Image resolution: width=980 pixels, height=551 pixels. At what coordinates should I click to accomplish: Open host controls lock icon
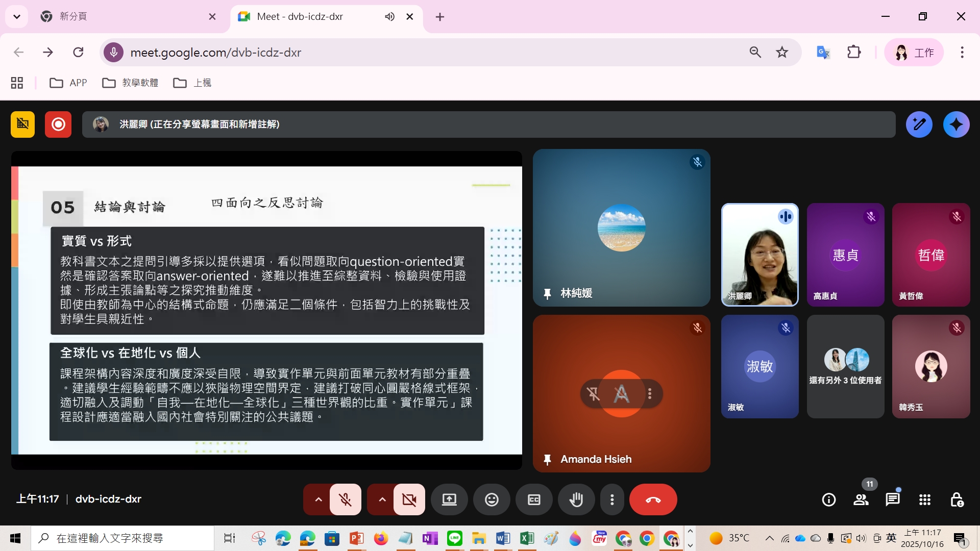tap(957, 499)
